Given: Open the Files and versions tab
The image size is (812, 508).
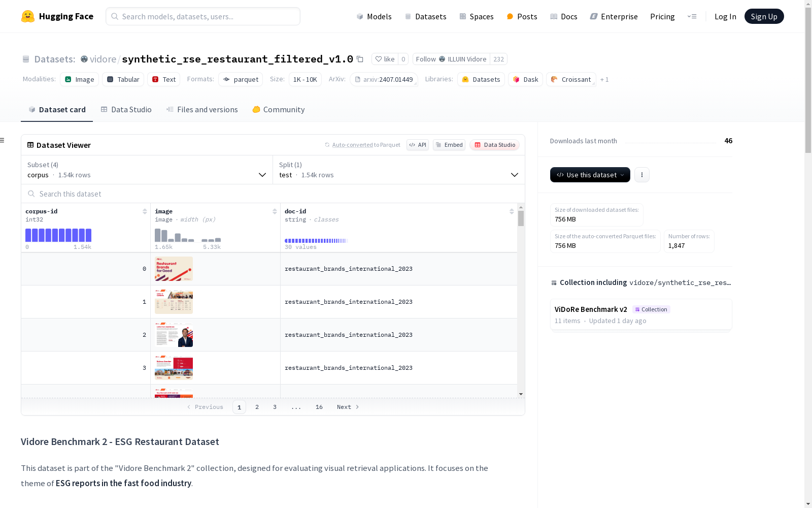Looking at the screenshot, I should point(202,110).
